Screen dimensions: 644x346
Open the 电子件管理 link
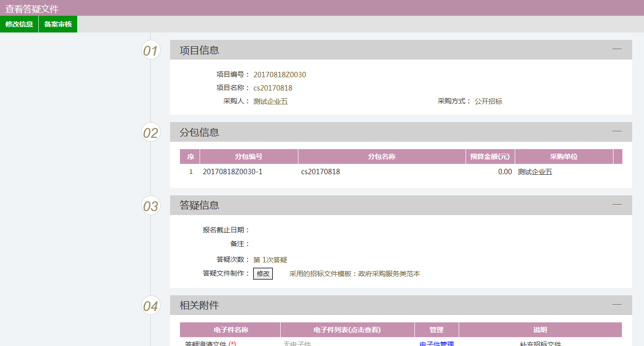437,344
